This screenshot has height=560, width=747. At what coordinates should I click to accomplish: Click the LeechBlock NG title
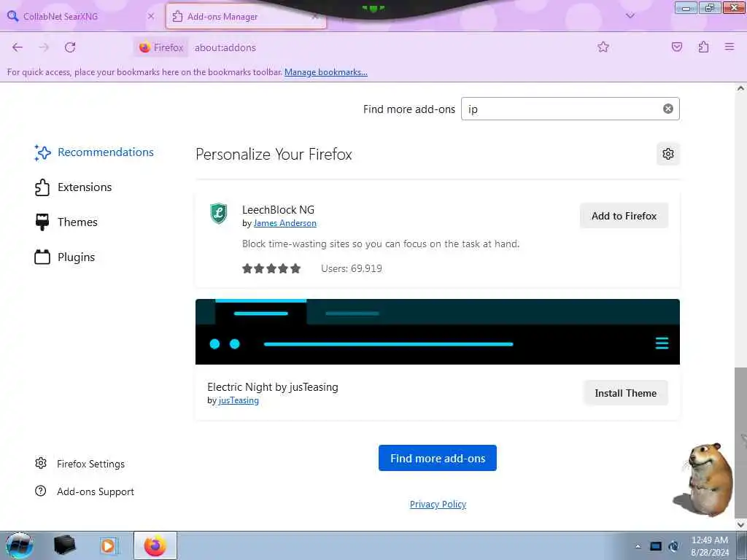(278, 209)
